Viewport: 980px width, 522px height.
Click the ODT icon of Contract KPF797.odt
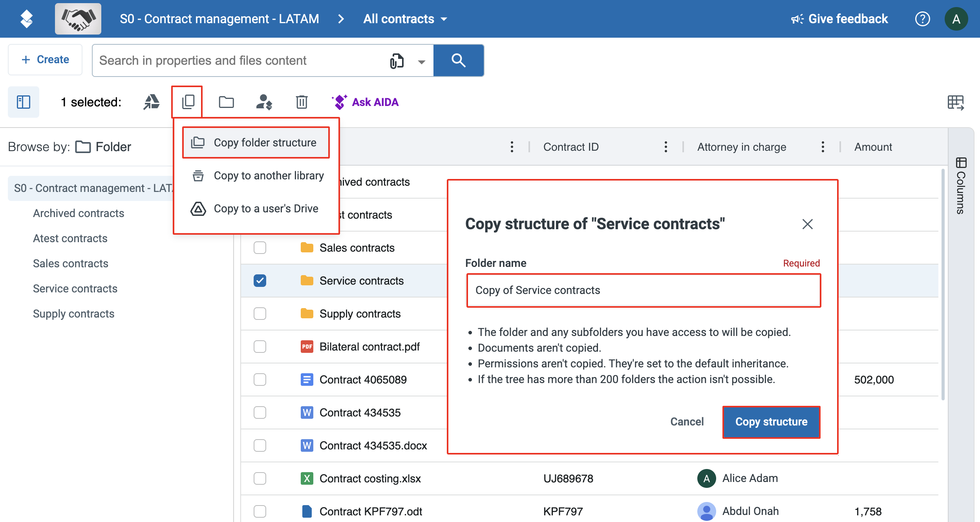[x=307, y=511]
